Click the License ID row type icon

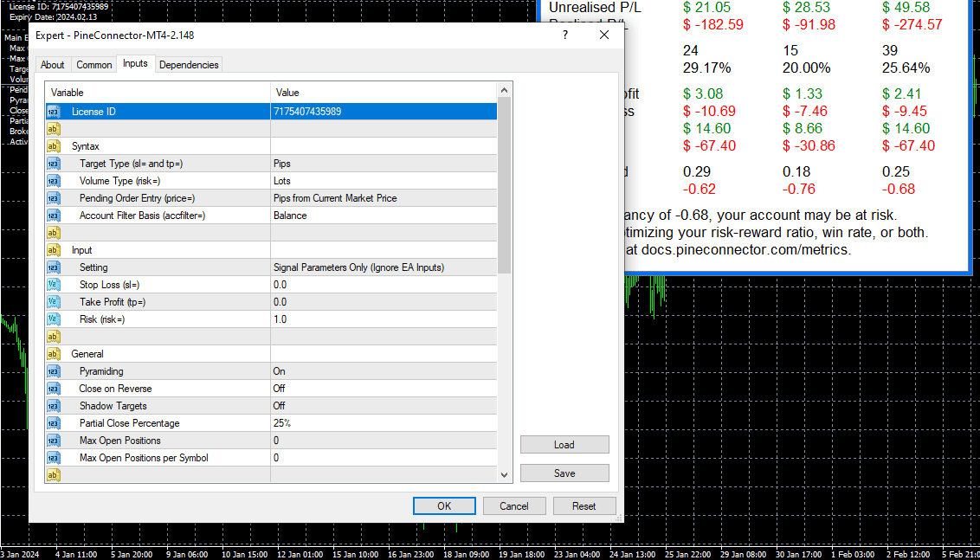point(54,112)
